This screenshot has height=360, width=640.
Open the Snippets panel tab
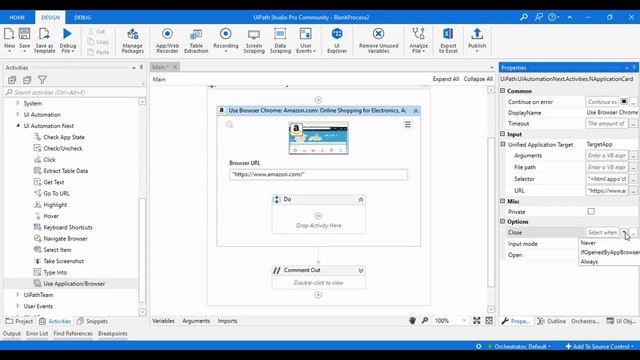(93, 321)
